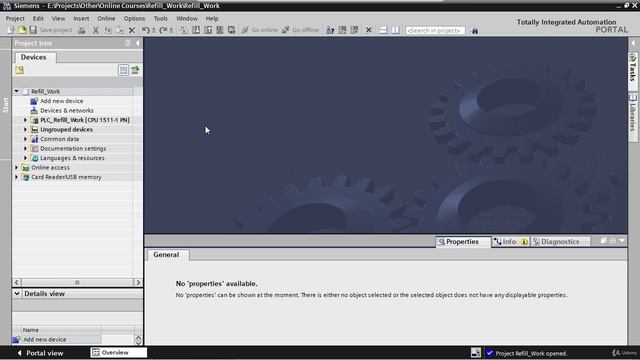640x360 pixels.
Task: Click the Go online button
Action: coord(260,30)
